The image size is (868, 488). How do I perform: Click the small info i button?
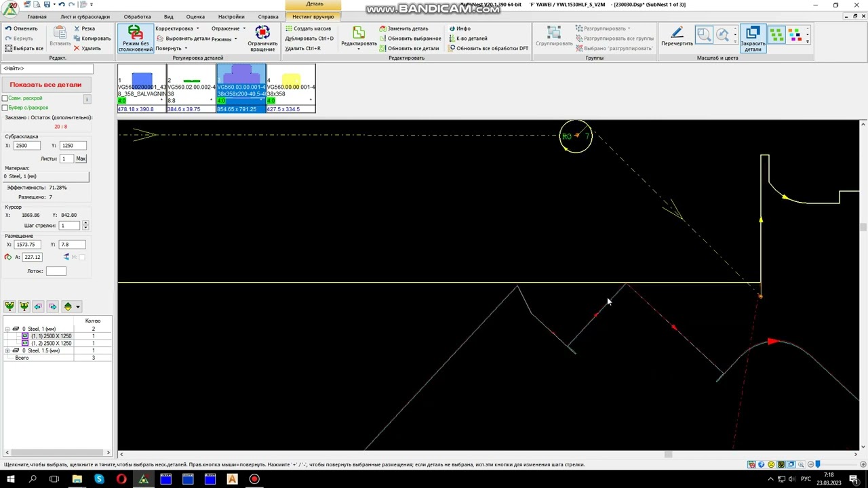tap(87, 100)
